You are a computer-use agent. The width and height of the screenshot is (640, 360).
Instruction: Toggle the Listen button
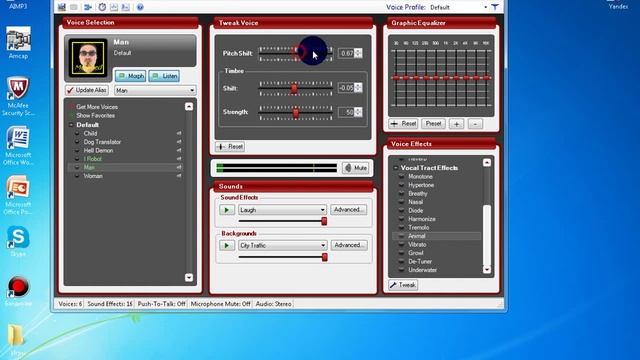[x=164, y=76]
